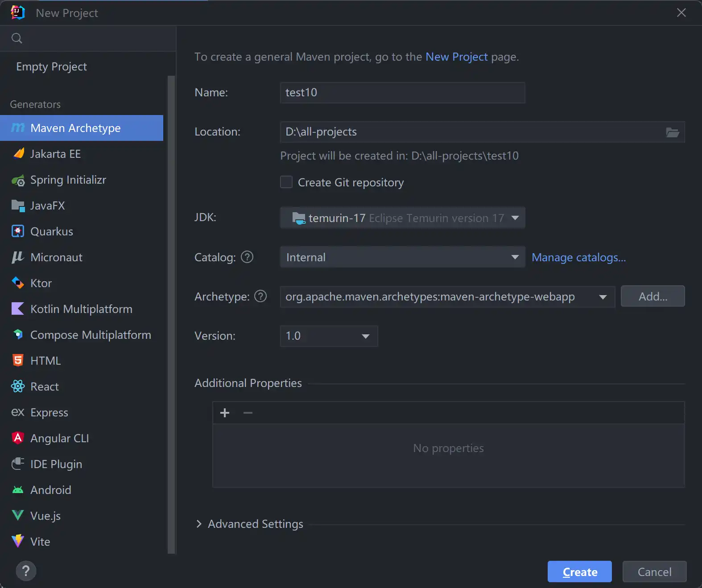The width and height of the screenshot is (702, 588).
Task: Click the Create button
Action: (579, 572)
